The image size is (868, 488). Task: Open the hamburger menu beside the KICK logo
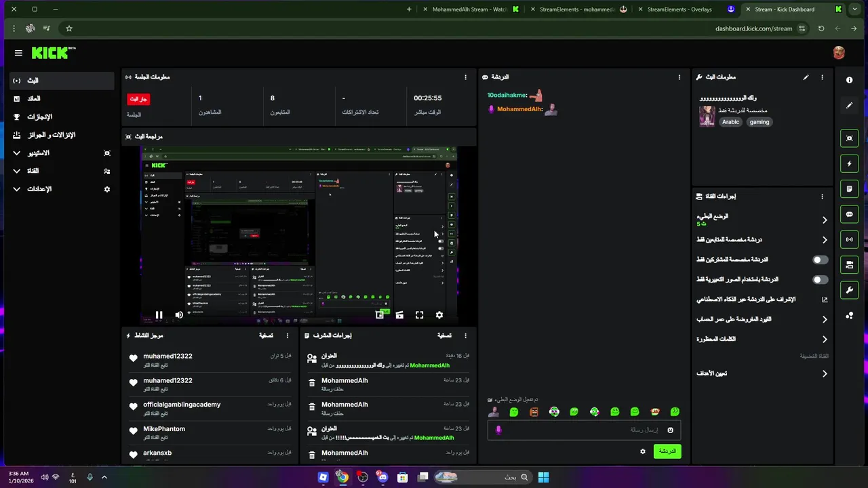tap(18, 53)
